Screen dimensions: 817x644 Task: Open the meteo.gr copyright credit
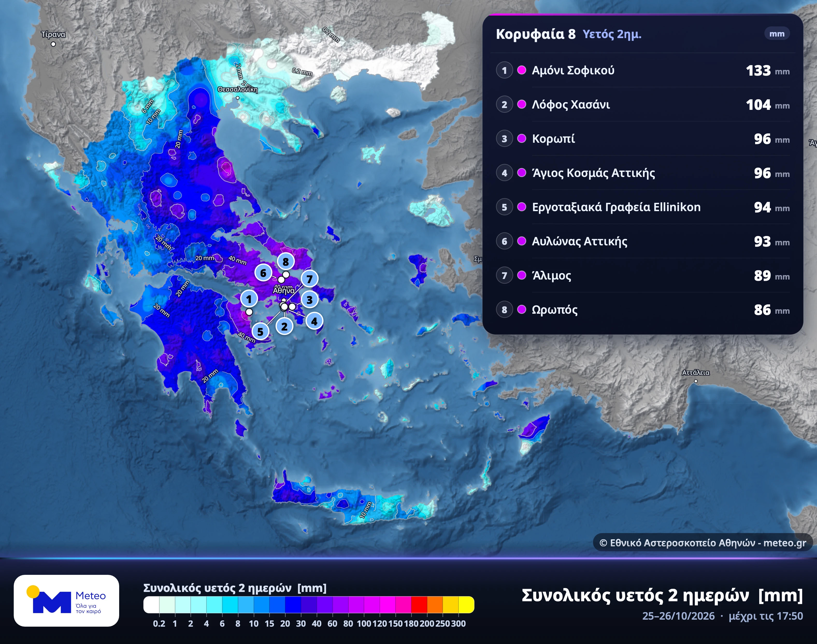point(703,542)
